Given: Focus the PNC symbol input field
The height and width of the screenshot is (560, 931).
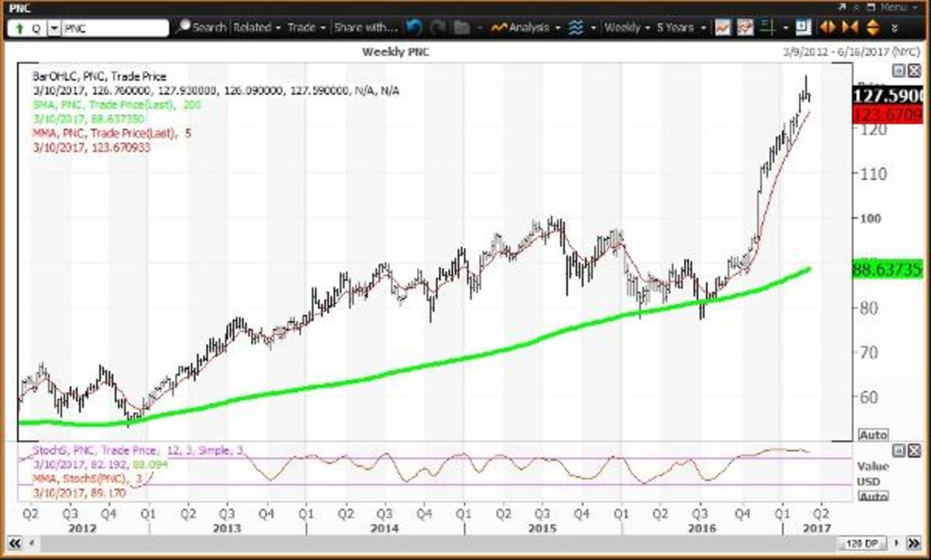Looking at the screenshot, I should pyautogui.click(x=114, y=28).
